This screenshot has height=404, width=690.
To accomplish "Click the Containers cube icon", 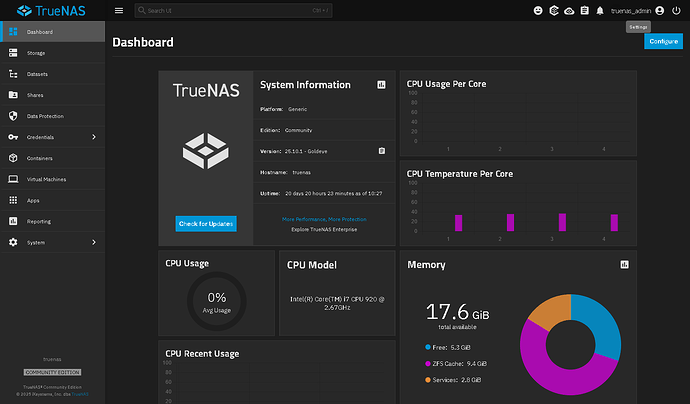I will click(13, 158).
